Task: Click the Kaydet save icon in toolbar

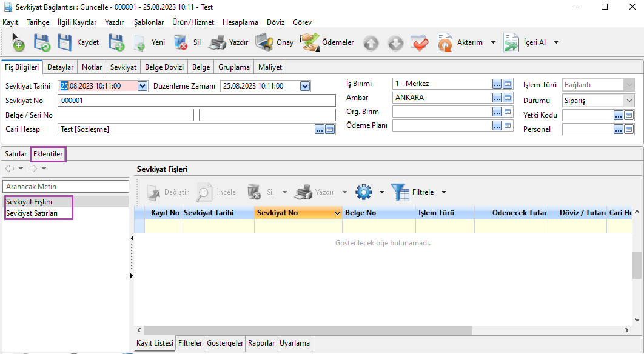Action: pyautogui.click(x=65, y=42)
